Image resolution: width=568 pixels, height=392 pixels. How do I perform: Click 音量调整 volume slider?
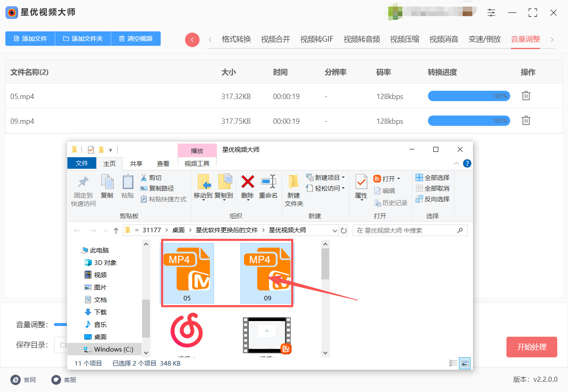point(60,325)
